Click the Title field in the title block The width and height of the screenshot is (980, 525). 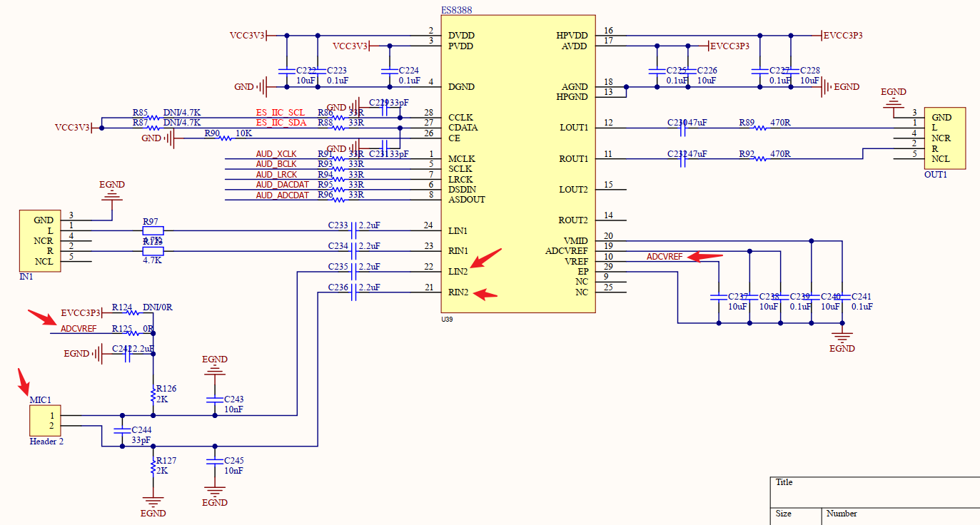coord(784,482)
